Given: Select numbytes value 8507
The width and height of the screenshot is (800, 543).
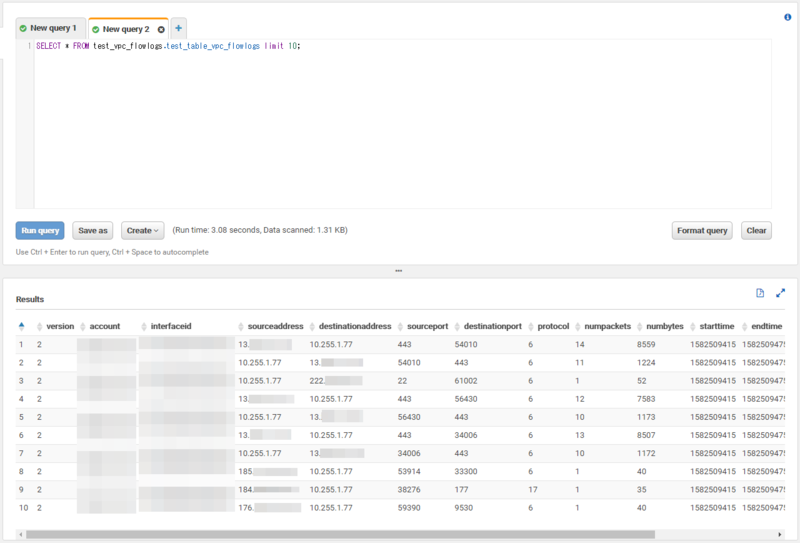Looking at the screenshot, I should click(x=646, y=435).
